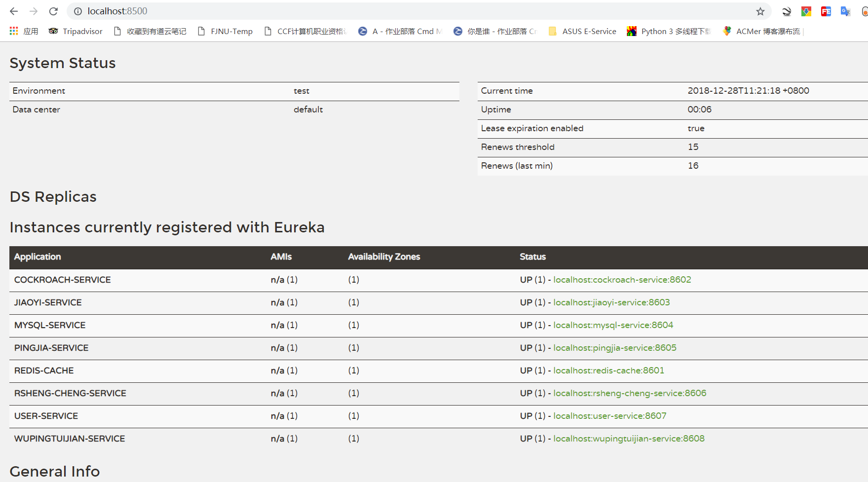Open the localhost:jiaoyi-service:8603 instance link
Image resolution: width=868 pixels, height=482 pixels.
[x=611, y=302]
